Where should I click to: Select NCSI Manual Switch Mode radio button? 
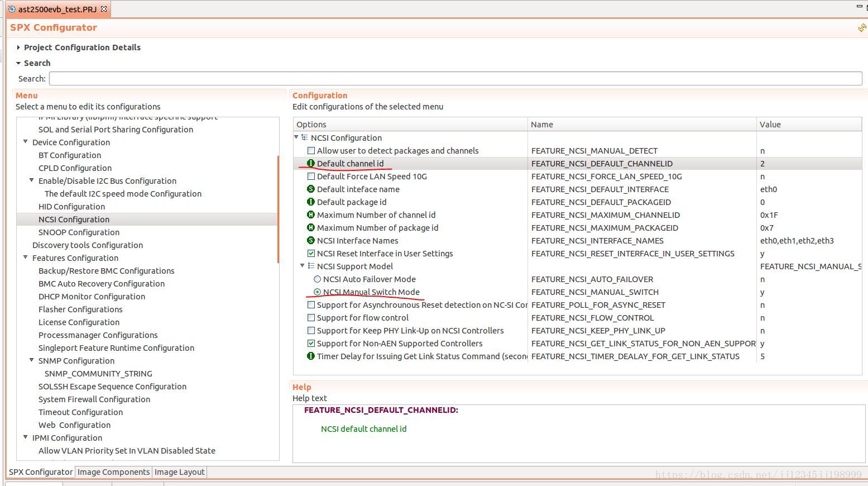(317, 292)
